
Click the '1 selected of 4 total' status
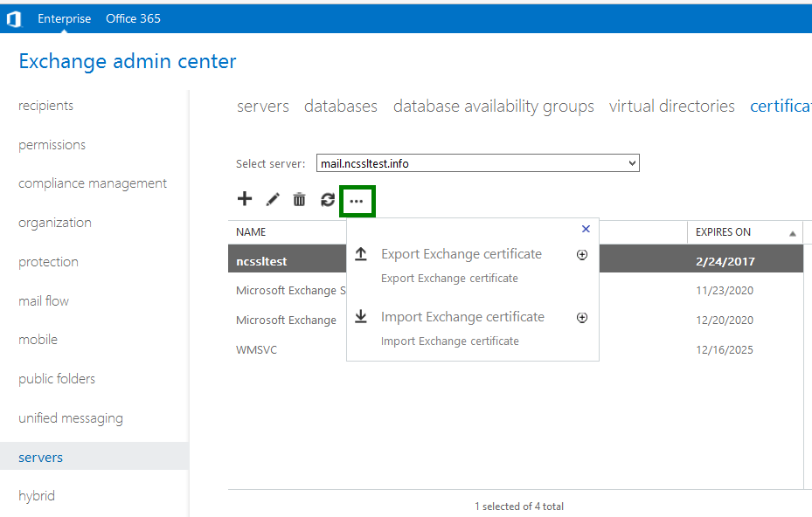(x=519, y=507)
